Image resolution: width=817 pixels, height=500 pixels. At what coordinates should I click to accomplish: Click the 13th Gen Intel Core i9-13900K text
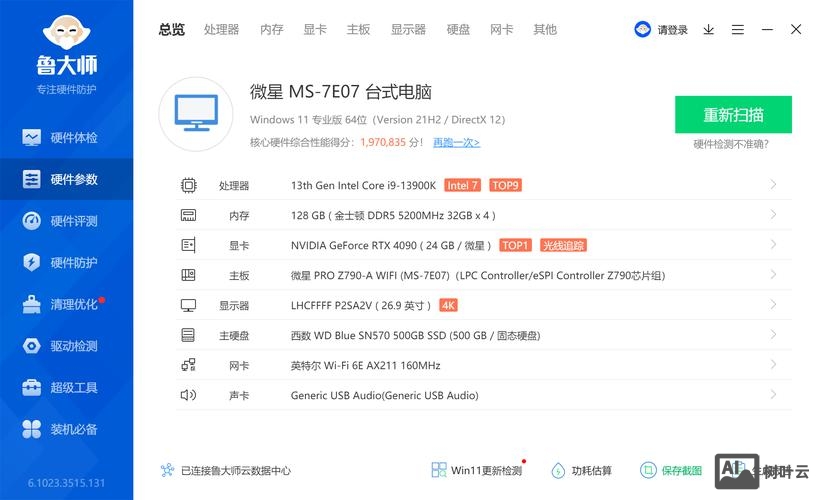click(363, 185)
